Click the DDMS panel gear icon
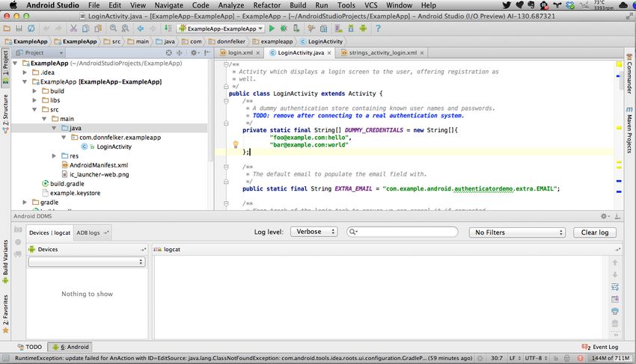Viewport: 636px width, 364px height. (605, 216)
